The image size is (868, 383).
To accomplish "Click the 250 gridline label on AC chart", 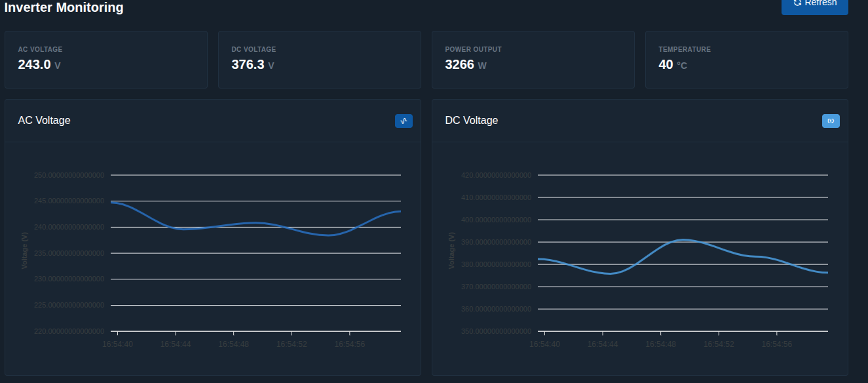I will (69, 175).
